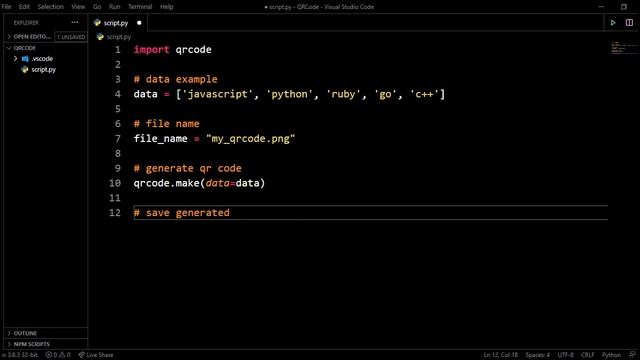Click script.py in the breadcrumb
The height and width of the screenshot is (360, 640).
point(119,37)
